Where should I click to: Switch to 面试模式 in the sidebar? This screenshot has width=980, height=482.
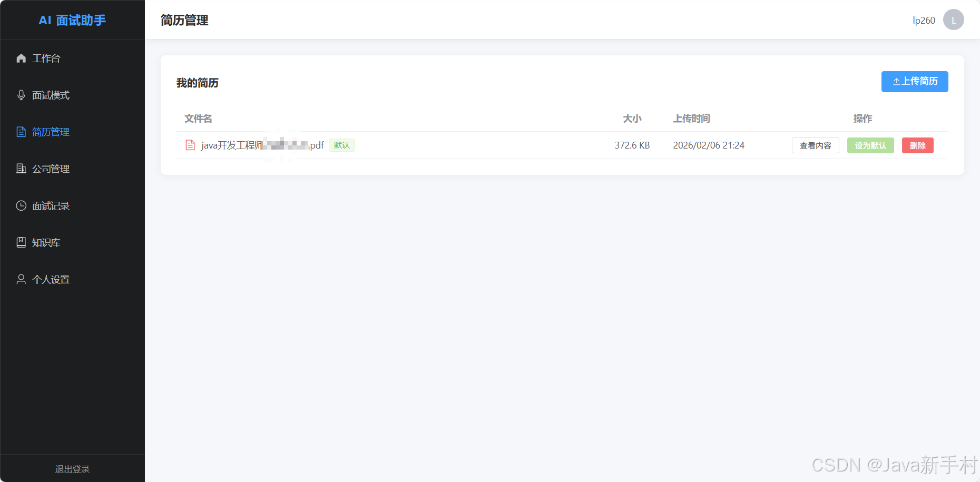[72, 95]
